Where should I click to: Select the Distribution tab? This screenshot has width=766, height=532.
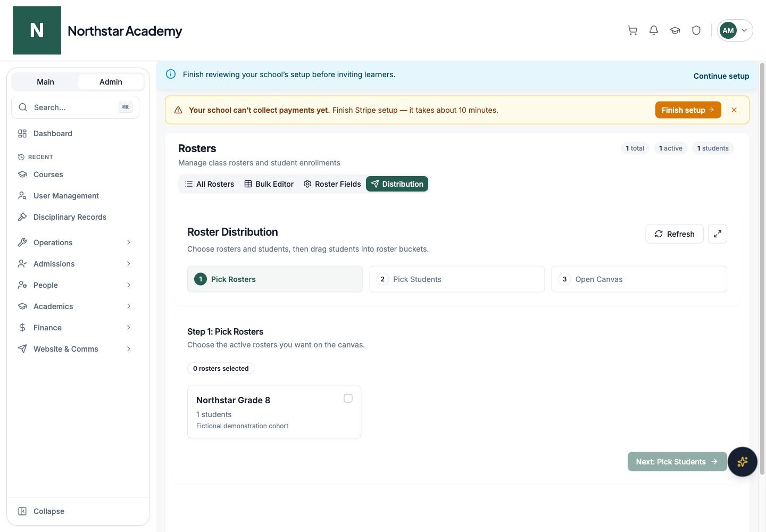click(397, 184)
